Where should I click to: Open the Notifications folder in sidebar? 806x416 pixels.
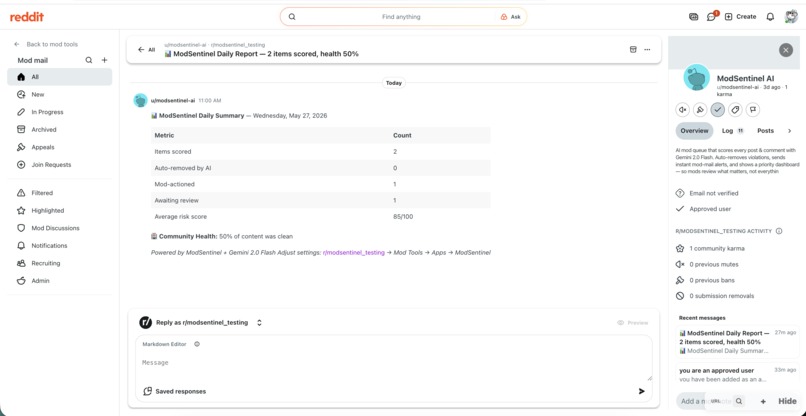60,245
